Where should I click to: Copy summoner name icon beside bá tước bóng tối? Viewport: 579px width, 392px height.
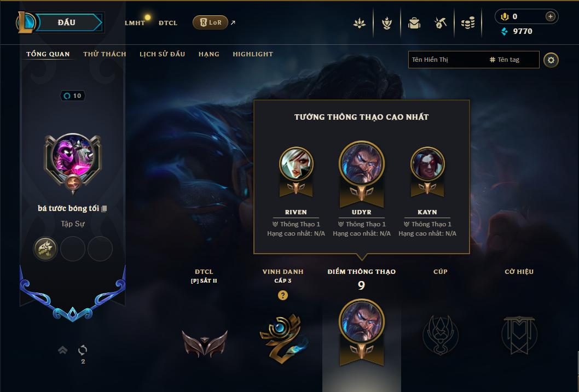pos(104,209)
